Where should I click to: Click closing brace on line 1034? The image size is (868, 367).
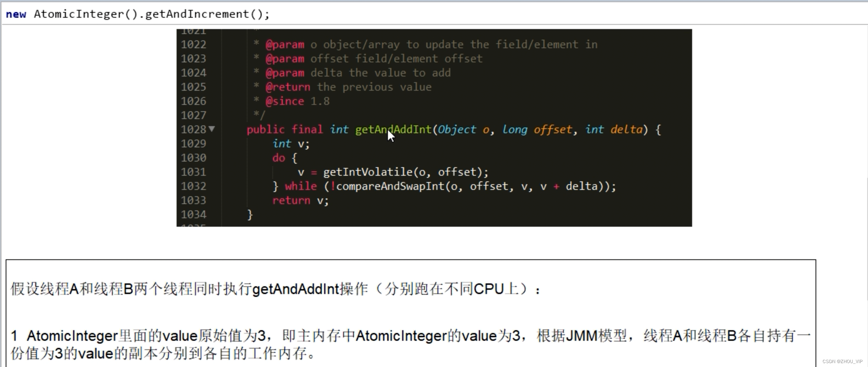(250, 215)
